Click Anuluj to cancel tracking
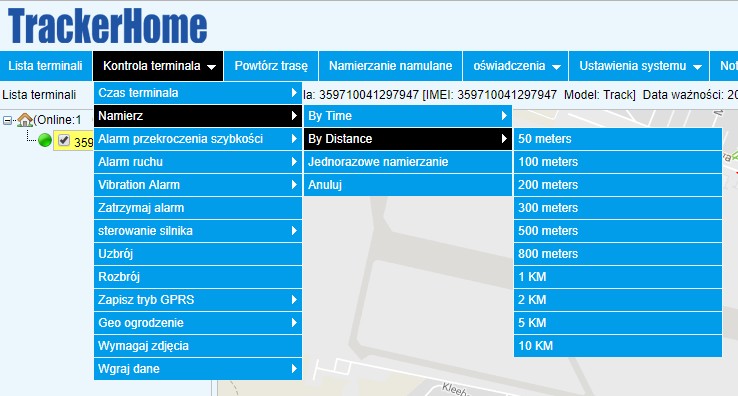738x396 pixels. point(408,185)
